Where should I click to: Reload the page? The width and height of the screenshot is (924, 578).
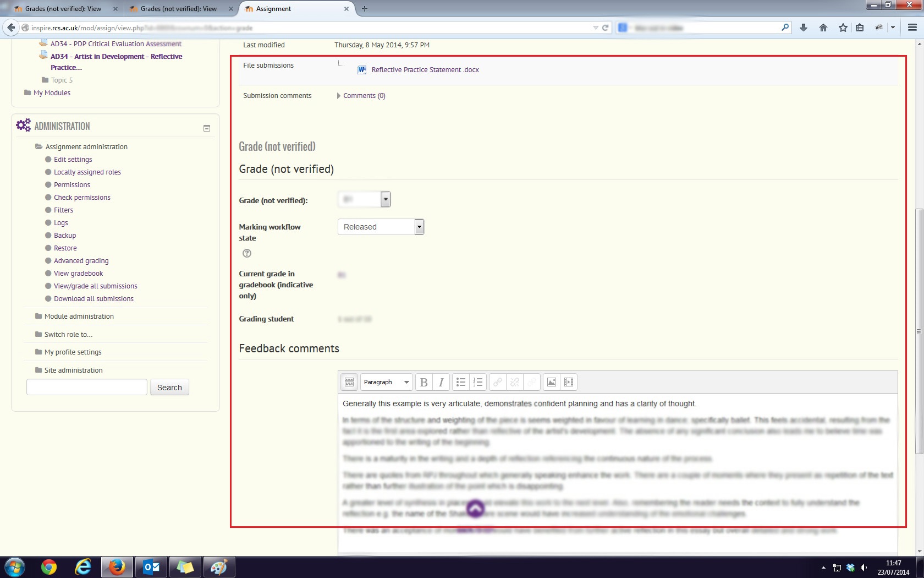point(606,28)
